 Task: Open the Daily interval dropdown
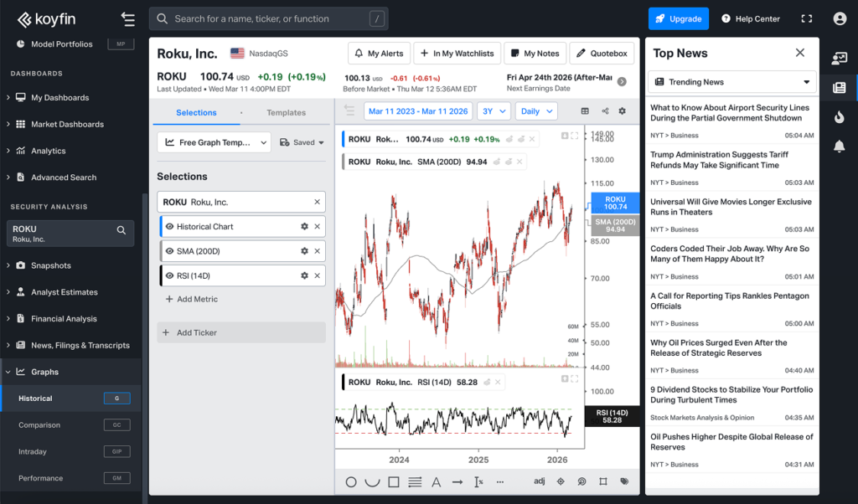[x=536, y=111]
